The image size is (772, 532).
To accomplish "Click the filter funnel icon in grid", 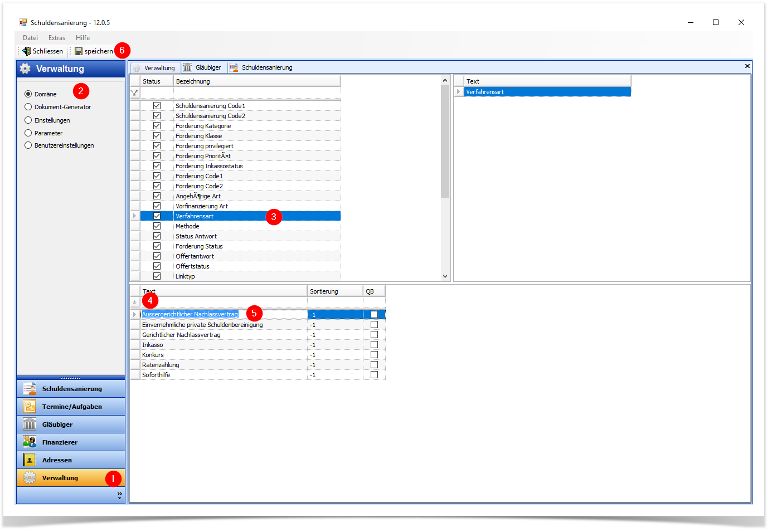I will pyautogui.click(x=134, y=92).
